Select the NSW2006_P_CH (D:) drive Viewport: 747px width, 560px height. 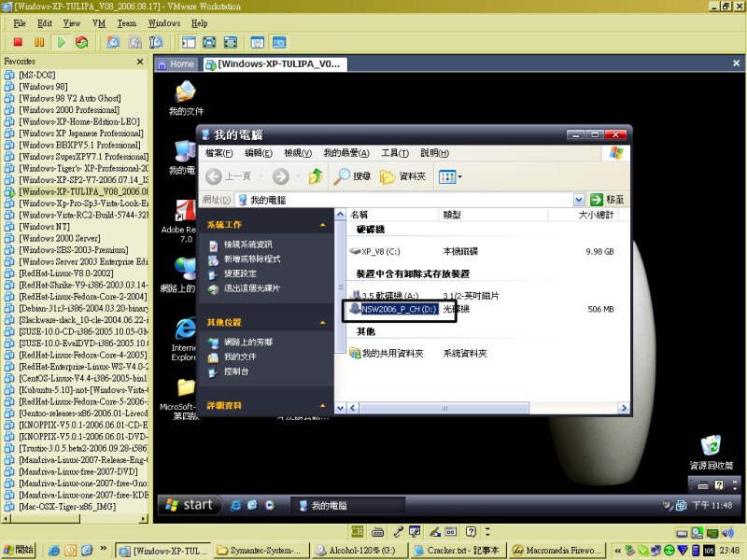click(x=393, y=309)
